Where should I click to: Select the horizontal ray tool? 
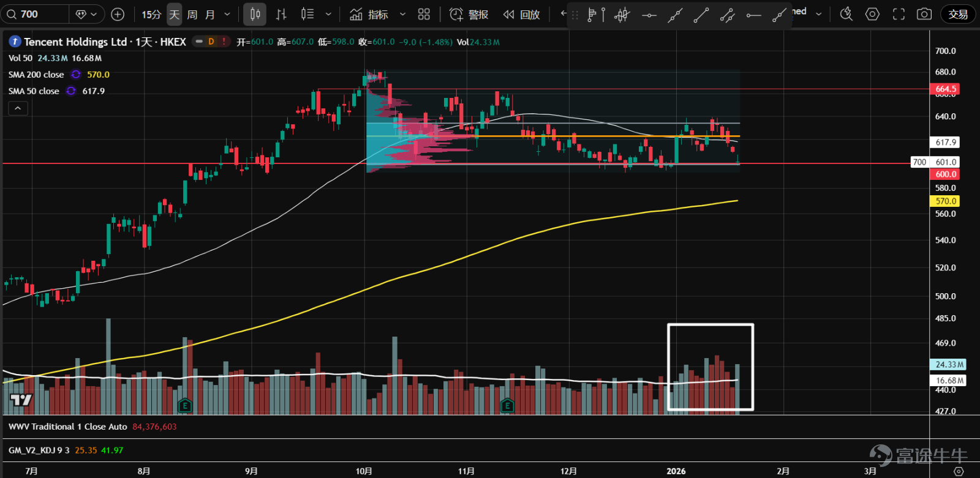point(754,15)
